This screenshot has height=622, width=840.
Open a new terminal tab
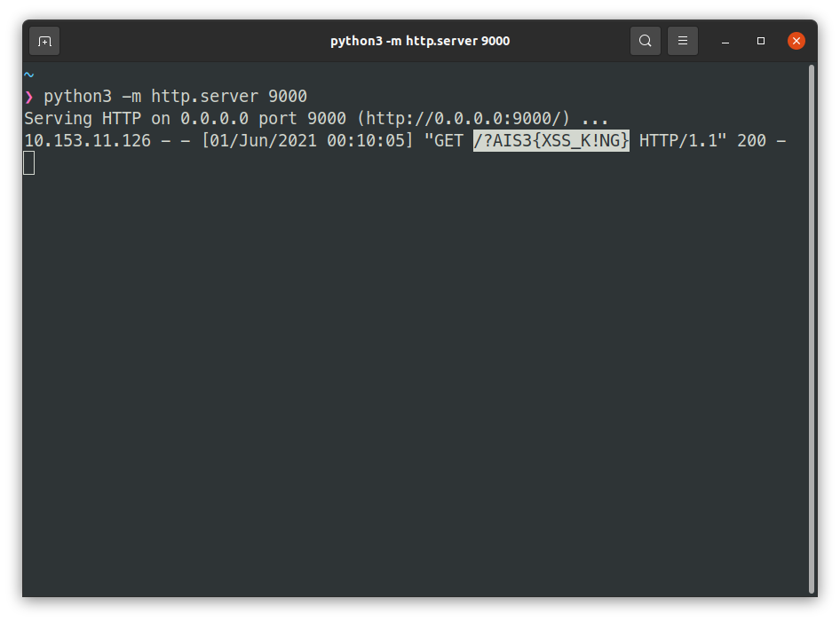coord(44,41)
